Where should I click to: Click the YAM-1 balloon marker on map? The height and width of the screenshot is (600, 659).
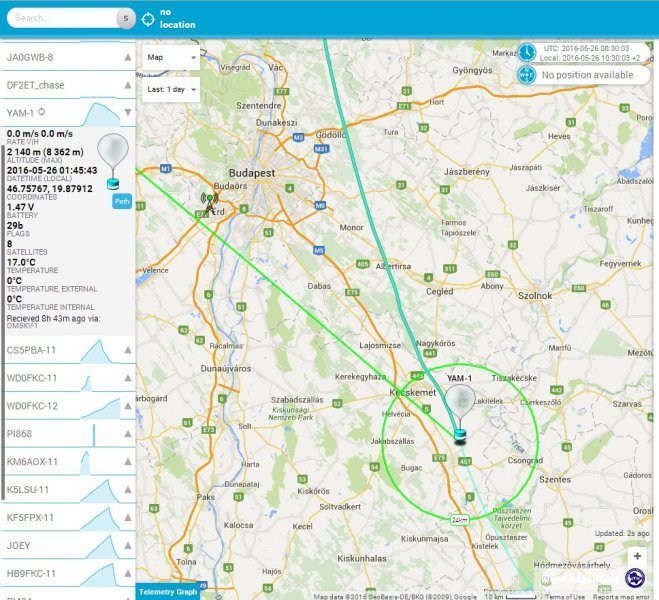click(x=460, y=414)
